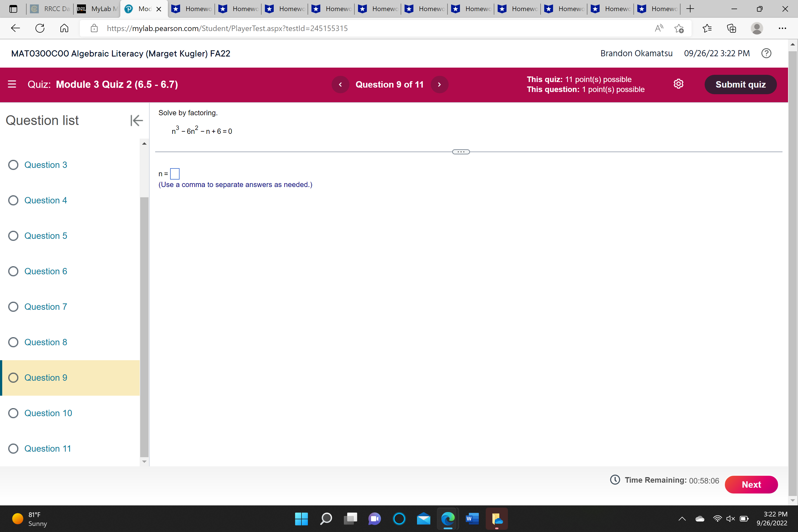Expand the ellipsis divider handle
The width and height of the screenshot is (798, 532).
(461, 152)
